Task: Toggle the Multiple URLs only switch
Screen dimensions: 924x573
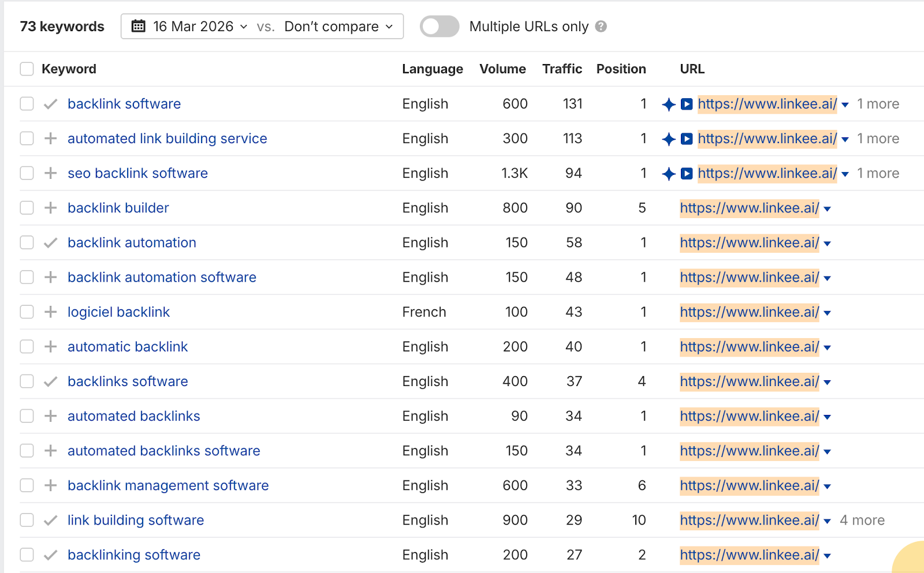Action: (x=439, y=27)
